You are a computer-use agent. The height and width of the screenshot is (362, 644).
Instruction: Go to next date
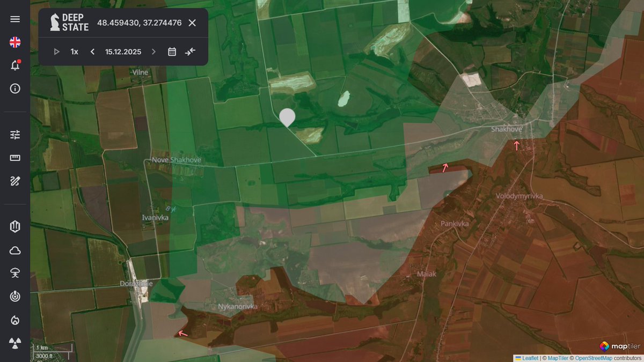click(x=153, y=51)
